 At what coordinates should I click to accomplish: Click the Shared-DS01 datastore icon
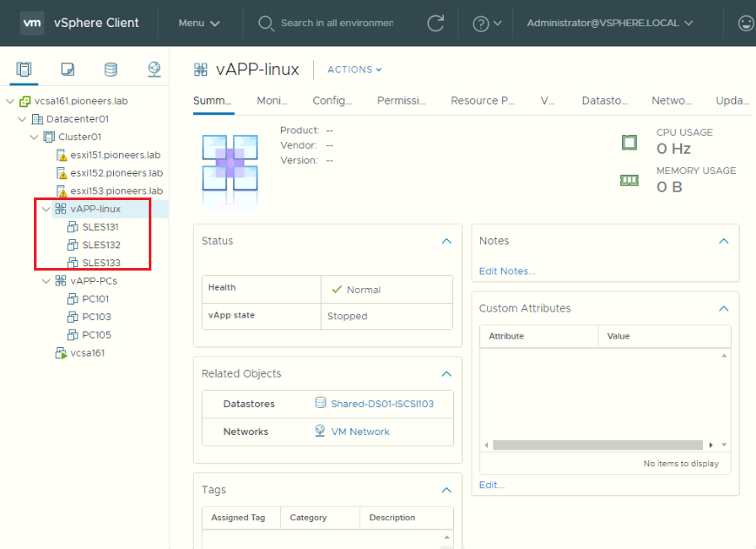point(320,403)
